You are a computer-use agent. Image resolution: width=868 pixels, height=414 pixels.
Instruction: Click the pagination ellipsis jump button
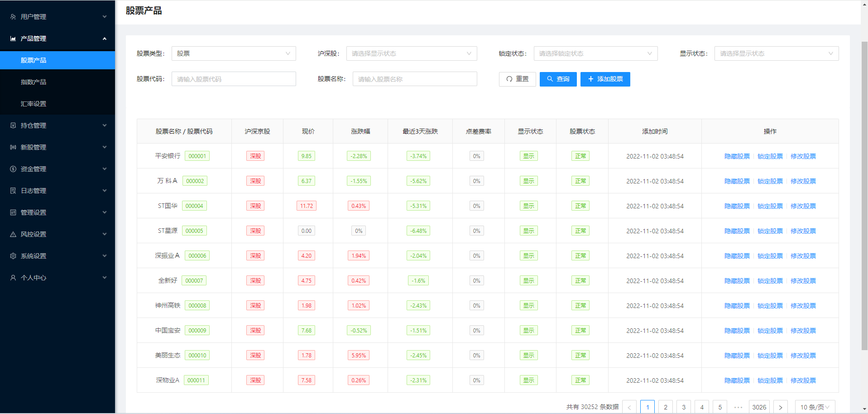click(x=738, y=407)
